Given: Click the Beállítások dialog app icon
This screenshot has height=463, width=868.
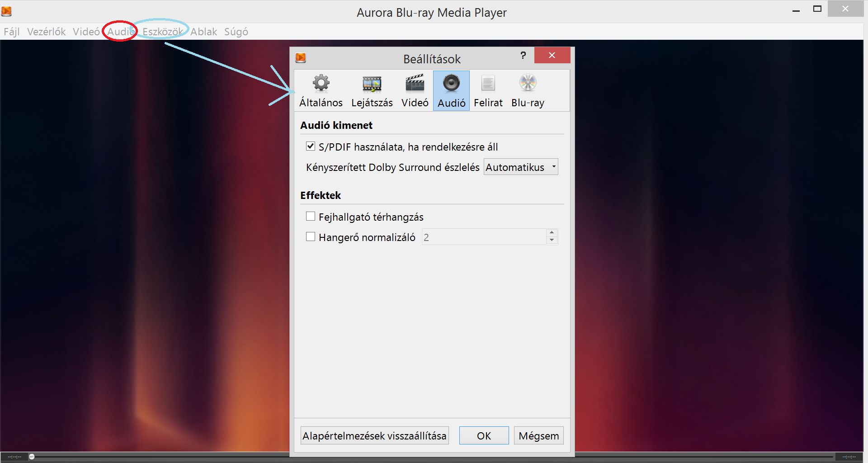Looking at the screenshot, I should 301,58.
